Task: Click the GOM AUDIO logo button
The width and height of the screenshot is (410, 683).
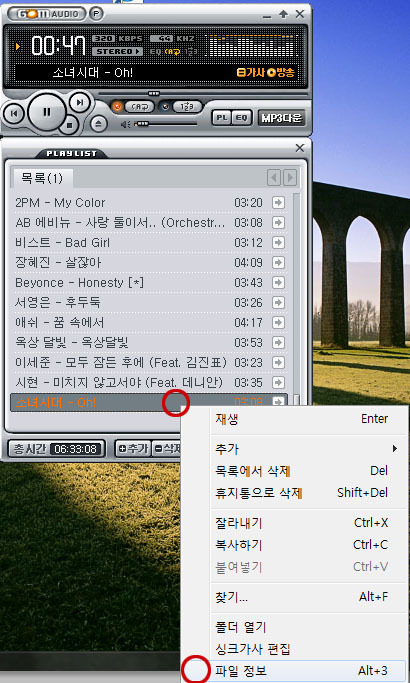Action: tap(47, 14)
